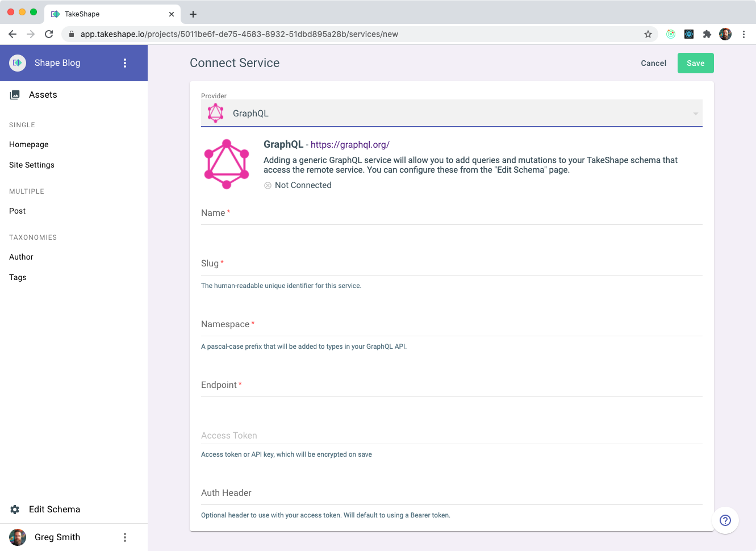Click the Not Connected status text
This screenshot has height=551, width=756.
tap(303, 186)
